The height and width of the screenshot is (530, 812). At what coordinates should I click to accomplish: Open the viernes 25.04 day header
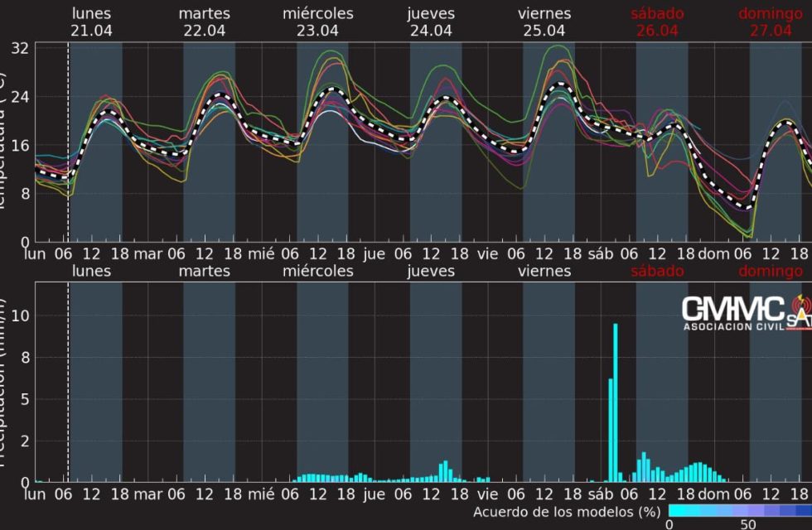click(544, 22)
